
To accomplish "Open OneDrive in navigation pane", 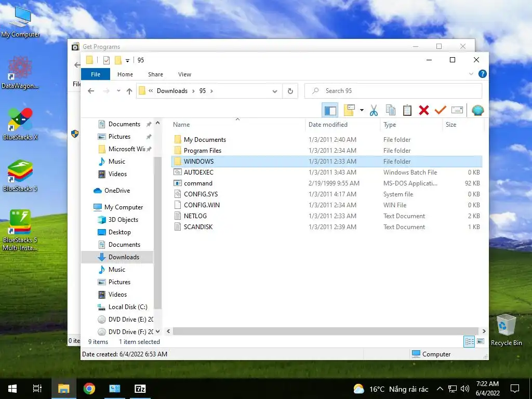I will (117, 191).
